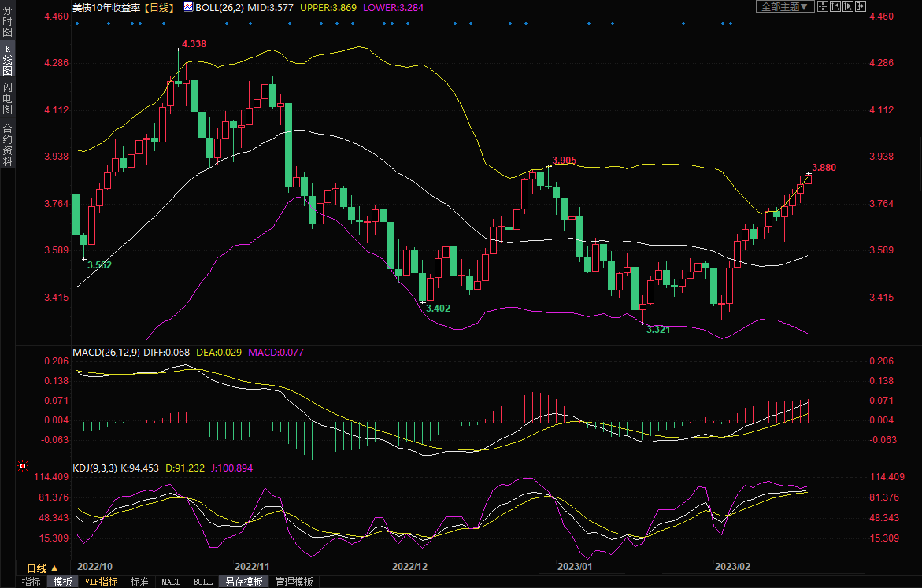Viewport: 922px width, 588px height.
Task: Apply the MACD template
Action: pyautogui.click(x=171, y=582)
